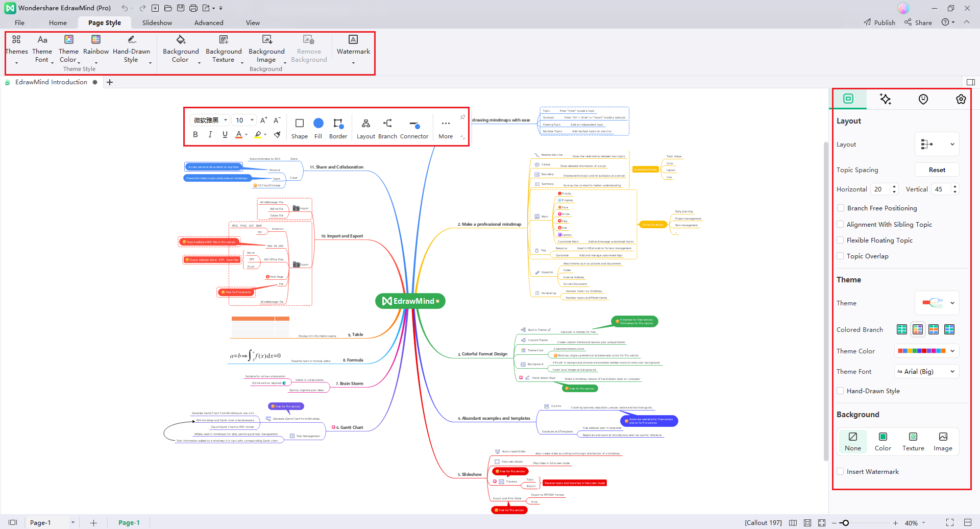The height and width of the screenshot is (529, 980).
Task: Apply Hand-Drawn Style from ribbon
Action: pos(131,40)
